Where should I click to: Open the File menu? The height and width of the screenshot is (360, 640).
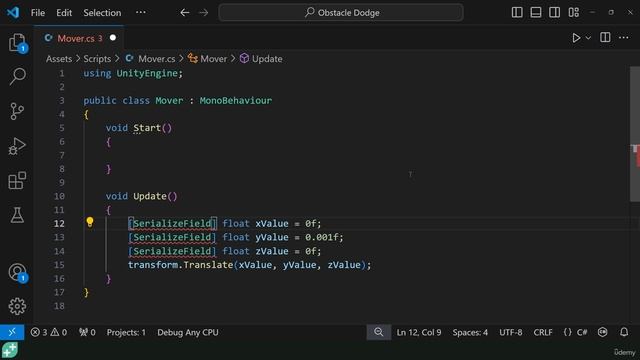[38, 13]
